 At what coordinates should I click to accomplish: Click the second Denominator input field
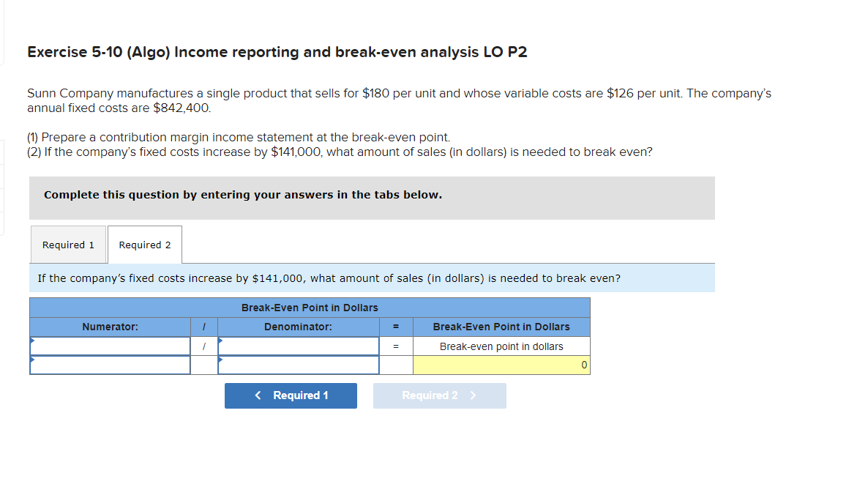(x=298, y=364)
